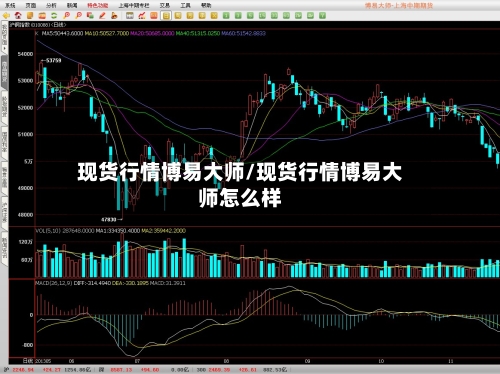Image resolution: width=500 pixels, height=374 pixels.
Task: Select the highlighted yellow daily period button
Action: pos(166,15)
